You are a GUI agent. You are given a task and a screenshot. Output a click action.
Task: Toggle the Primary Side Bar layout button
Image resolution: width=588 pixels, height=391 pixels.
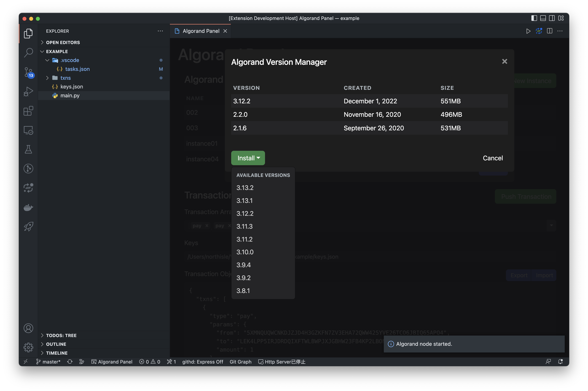534,18
